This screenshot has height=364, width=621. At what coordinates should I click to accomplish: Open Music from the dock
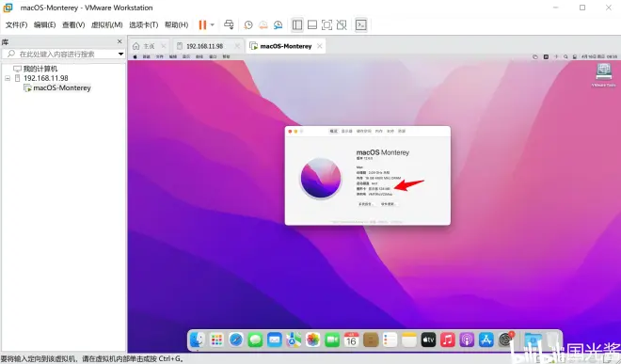click(448, 340)
